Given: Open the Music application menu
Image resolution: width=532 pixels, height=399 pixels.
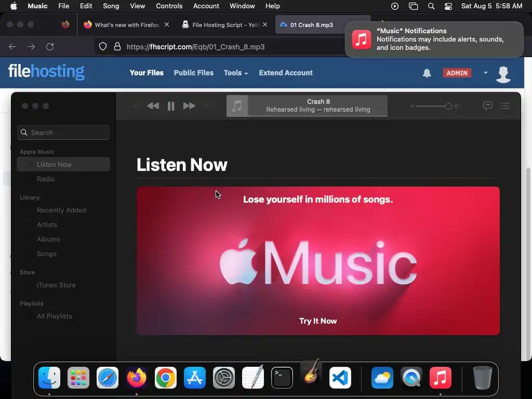Looking at the screenshot, I should [x=37, y=6].
